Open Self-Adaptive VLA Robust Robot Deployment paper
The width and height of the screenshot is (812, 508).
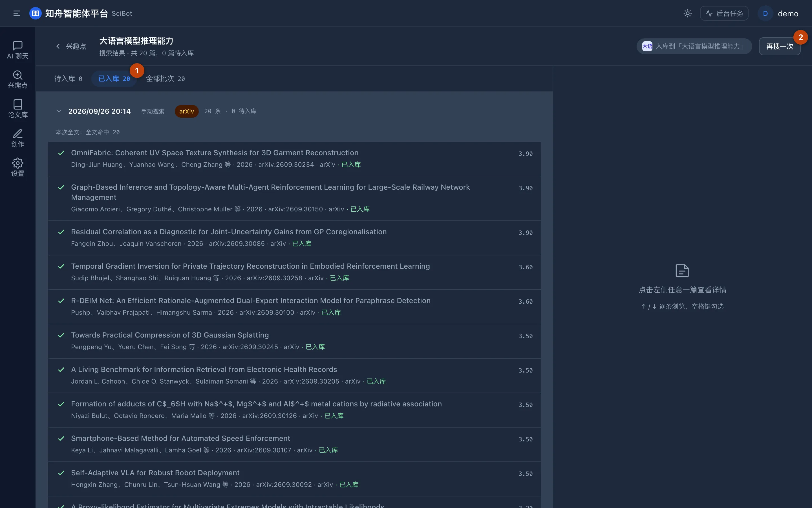(294, 479)
